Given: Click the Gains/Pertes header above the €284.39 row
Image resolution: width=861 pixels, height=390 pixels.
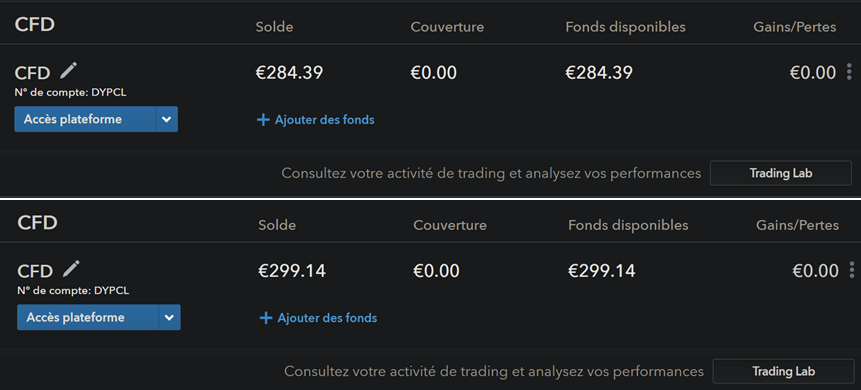Looking at the screenshot, I should [795, 27].
